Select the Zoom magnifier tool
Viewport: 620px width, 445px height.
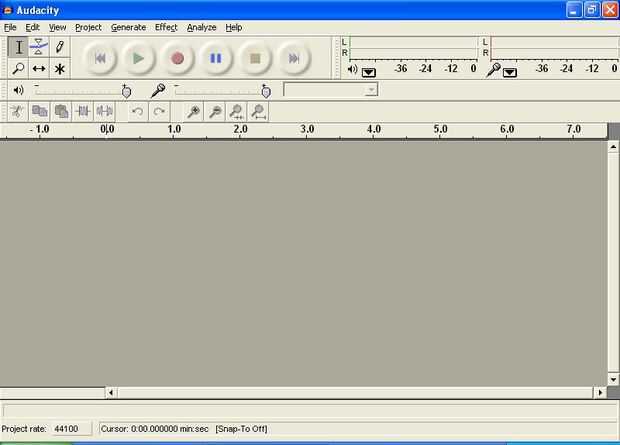click(x=18, y=68)
